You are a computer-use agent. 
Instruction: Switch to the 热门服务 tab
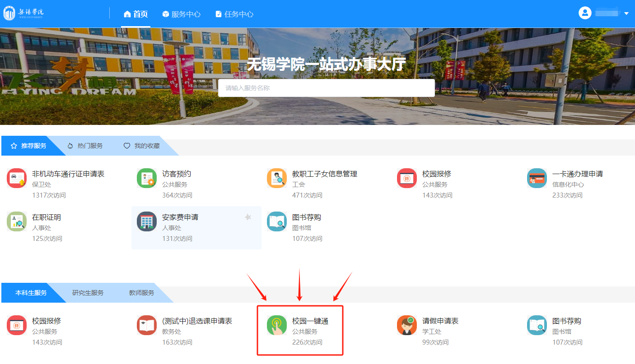(85, 146)
